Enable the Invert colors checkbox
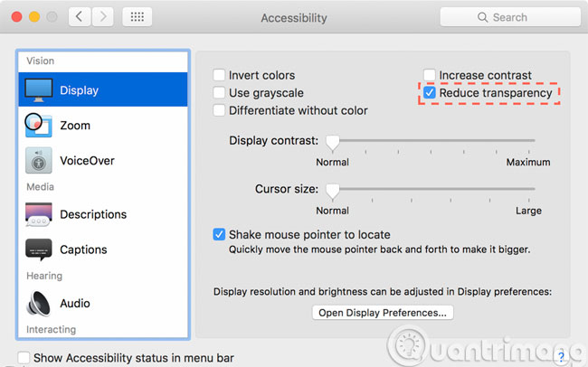588x367 pixels. pyautogui.click(x=219, y=76)
